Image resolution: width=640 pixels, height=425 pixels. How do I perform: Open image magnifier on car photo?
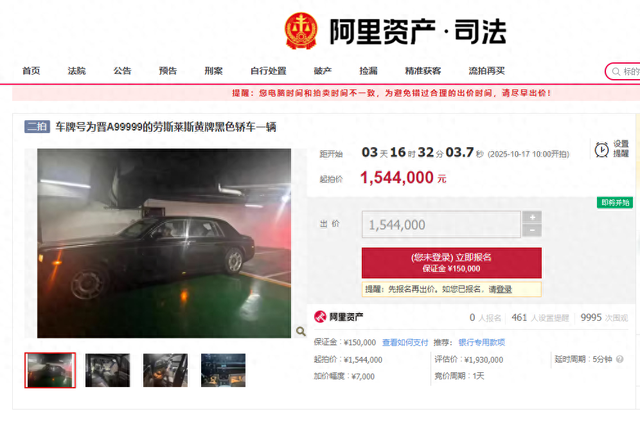pos(301,331)
